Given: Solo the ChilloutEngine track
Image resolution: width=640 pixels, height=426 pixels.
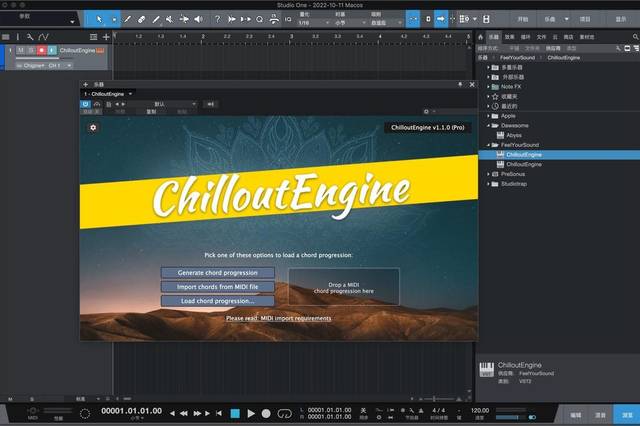Looking at the screenshot, I should (x=31, y=51).
